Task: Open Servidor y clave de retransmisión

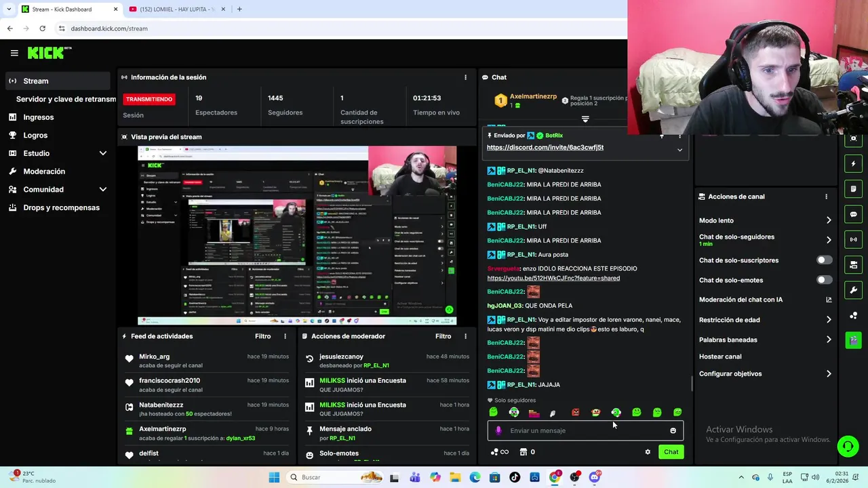Action: [x=66, y=99]
